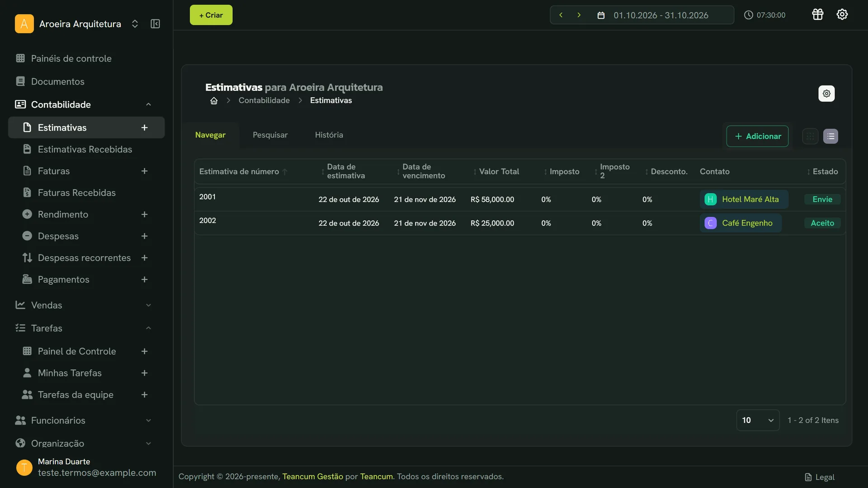Expand the Vendas sidebar section
This screenshot has width=868, height=488.
pyautogui.click(x=84, y=305)
